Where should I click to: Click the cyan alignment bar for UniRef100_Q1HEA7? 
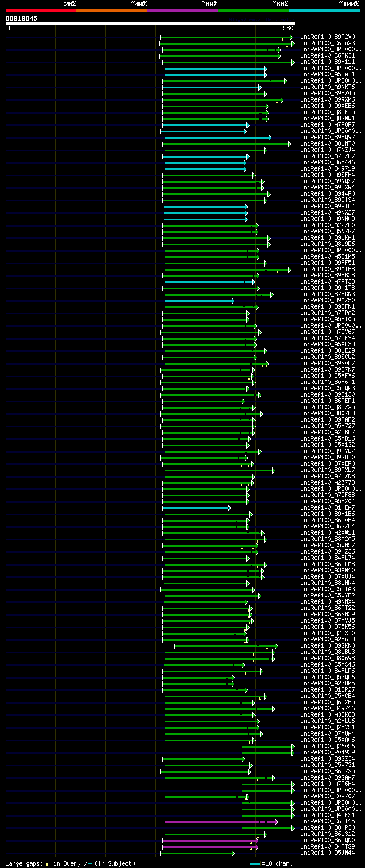tap(197, 508)
